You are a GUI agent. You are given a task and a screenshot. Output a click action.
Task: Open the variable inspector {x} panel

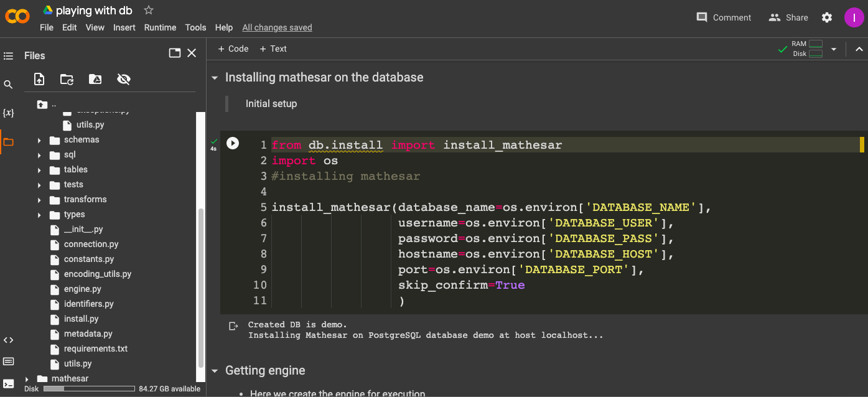(x=9, y=113)
